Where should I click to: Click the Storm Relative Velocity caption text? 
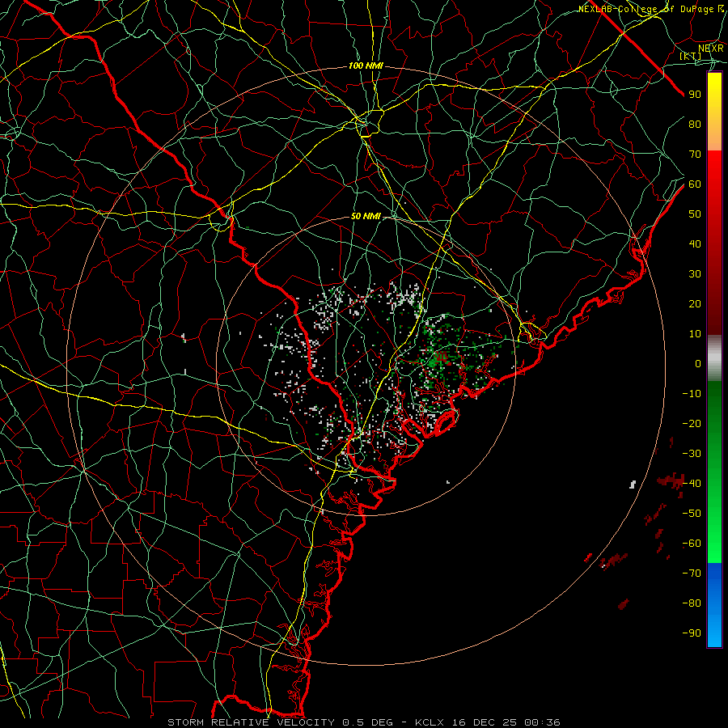point(251,722)
